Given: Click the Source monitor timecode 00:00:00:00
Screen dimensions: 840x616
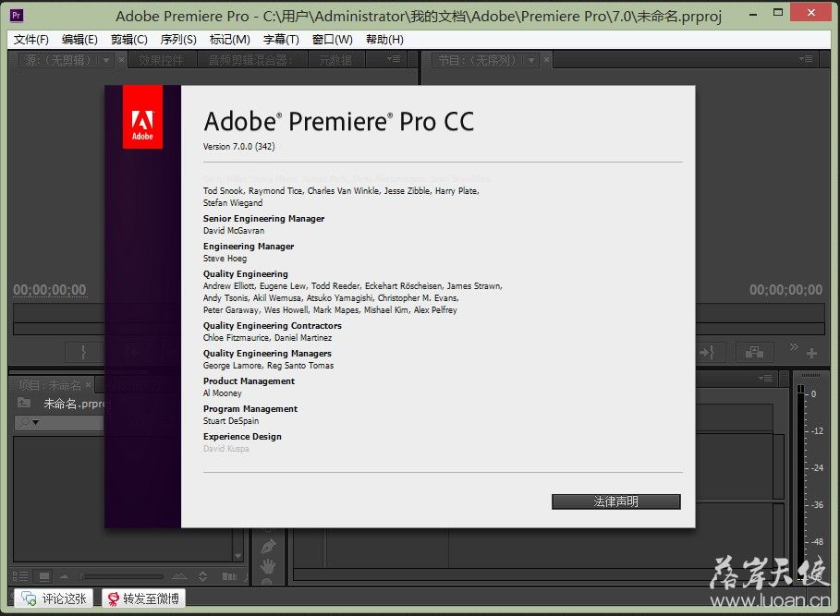Looking at the screenshot, I should click(50, 290).
